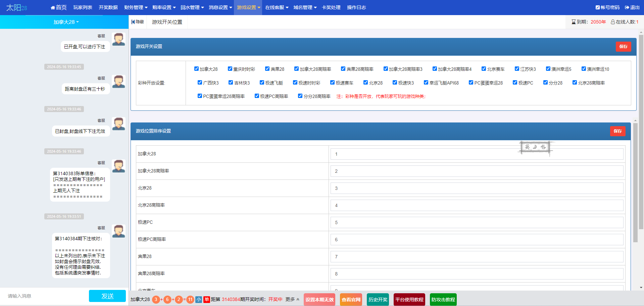
Task: Click the 隐藏 collapse sidebar icon
Action: pos(133,22)
